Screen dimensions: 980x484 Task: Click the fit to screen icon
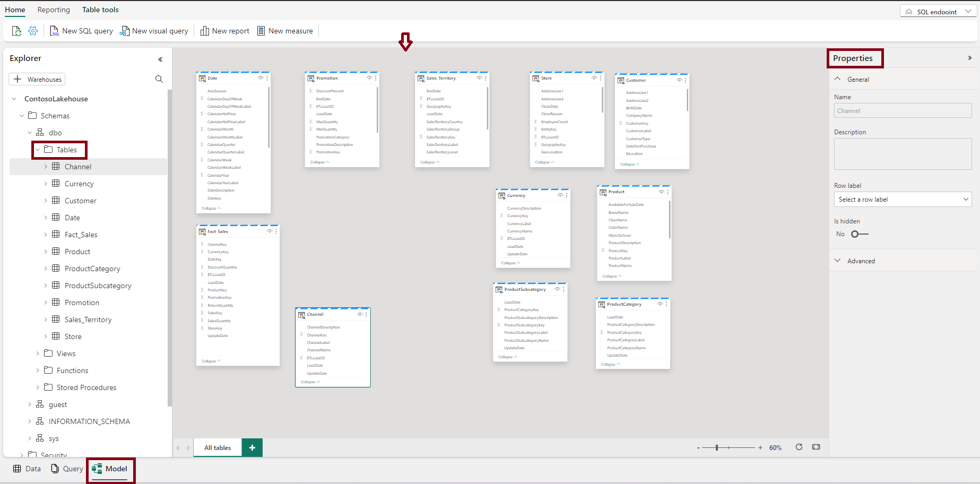816,447
